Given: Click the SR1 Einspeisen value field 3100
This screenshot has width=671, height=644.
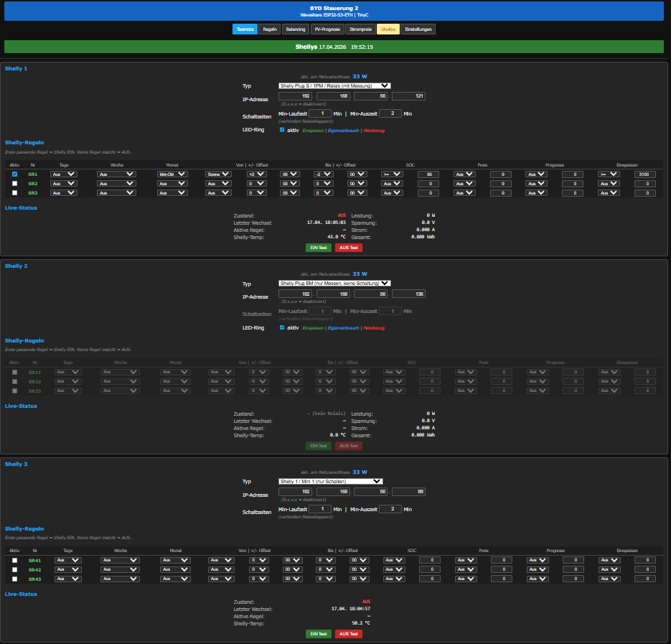Looking at the screenshot, I should coord(644,174).
